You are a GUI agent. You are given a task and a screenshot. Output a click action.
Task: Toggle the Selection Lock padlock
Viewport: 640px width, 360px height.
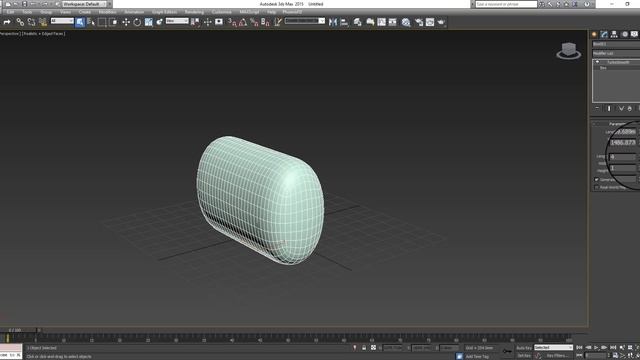click(364, 348)
